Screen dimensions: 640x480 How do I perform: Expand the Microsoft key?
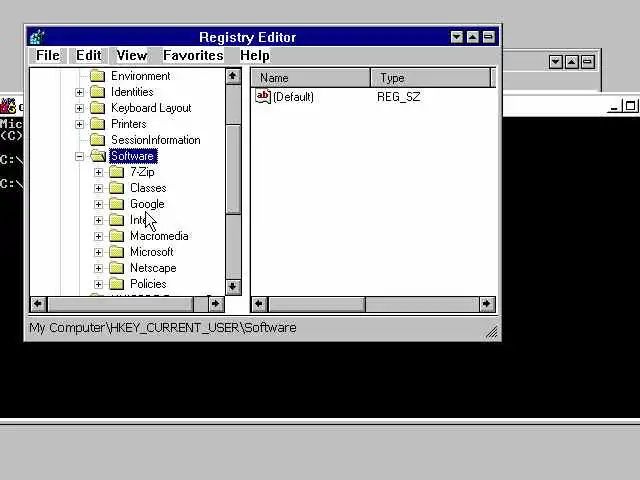click(98, 252)
